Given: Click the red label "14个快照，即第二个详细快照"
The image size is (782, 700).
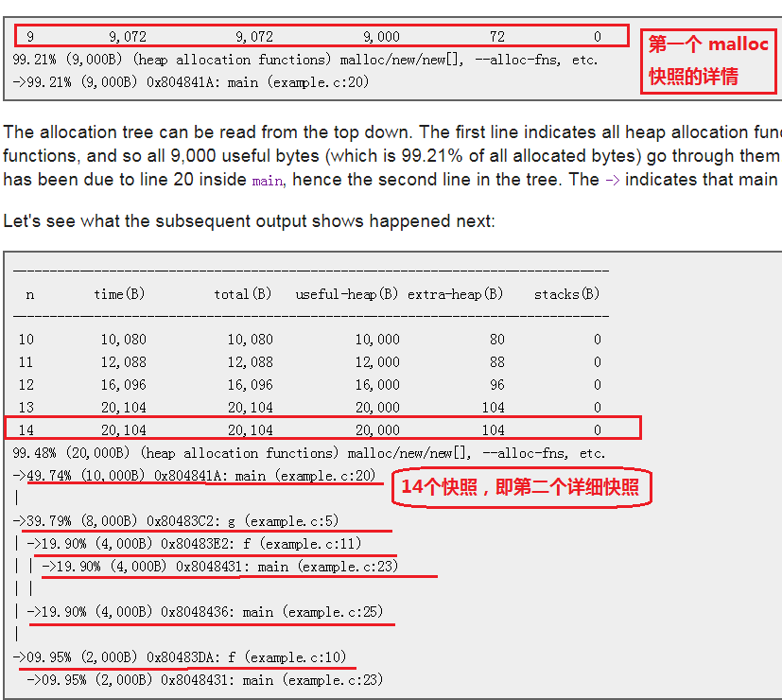Looking at the screenshot, I should [x=521, y=488].
